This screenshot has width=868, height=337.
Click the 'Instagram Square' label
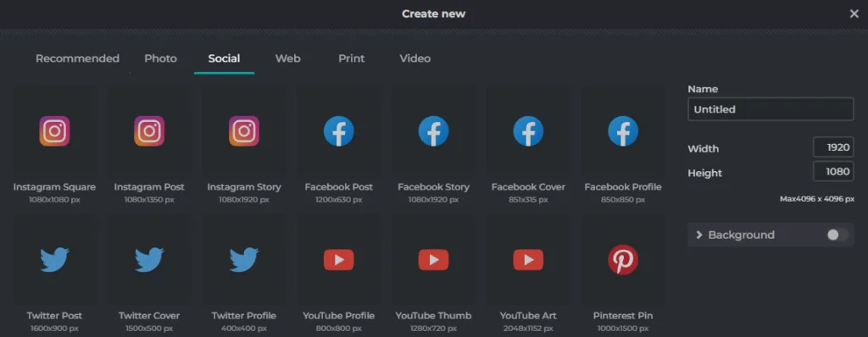pos(54,187)
